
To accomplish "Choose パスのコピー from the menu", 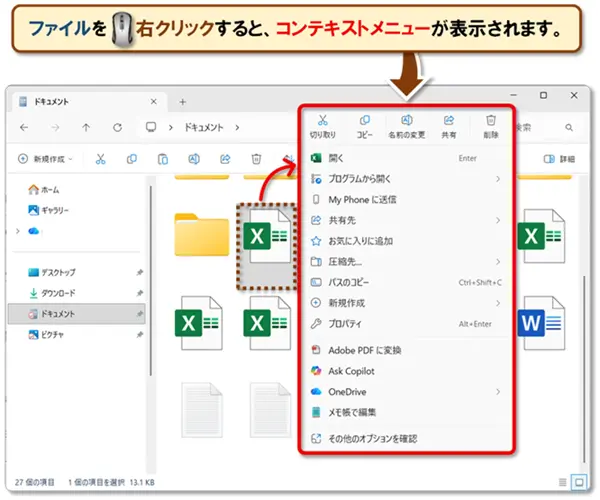I will (x=406, y=282).
